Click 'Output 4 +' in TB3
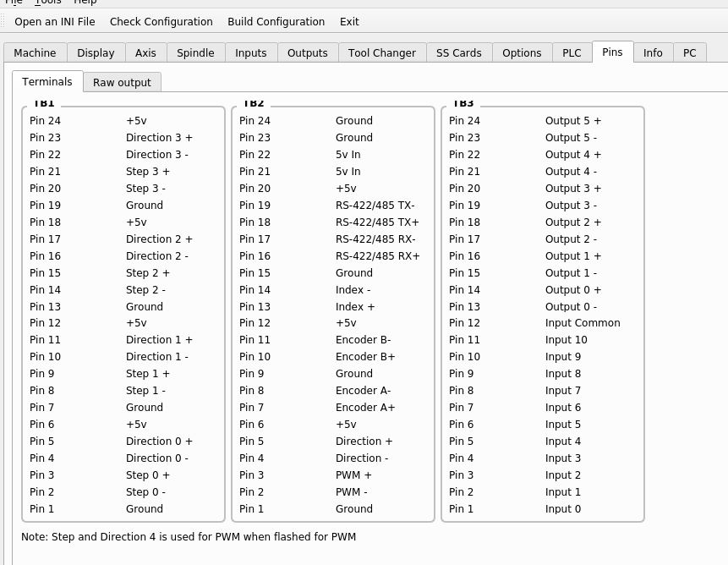 [573, 154]
